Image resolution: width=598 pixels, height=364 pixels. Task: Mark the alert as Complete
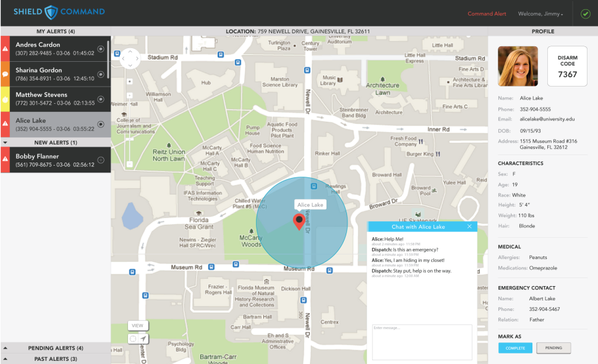coord(515,348)
